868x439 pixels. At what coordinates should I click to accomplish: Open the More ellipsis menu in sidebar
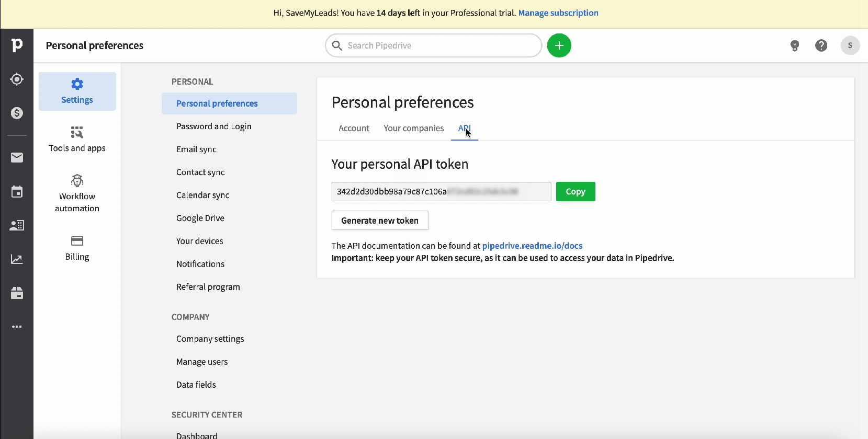[17, 327]
